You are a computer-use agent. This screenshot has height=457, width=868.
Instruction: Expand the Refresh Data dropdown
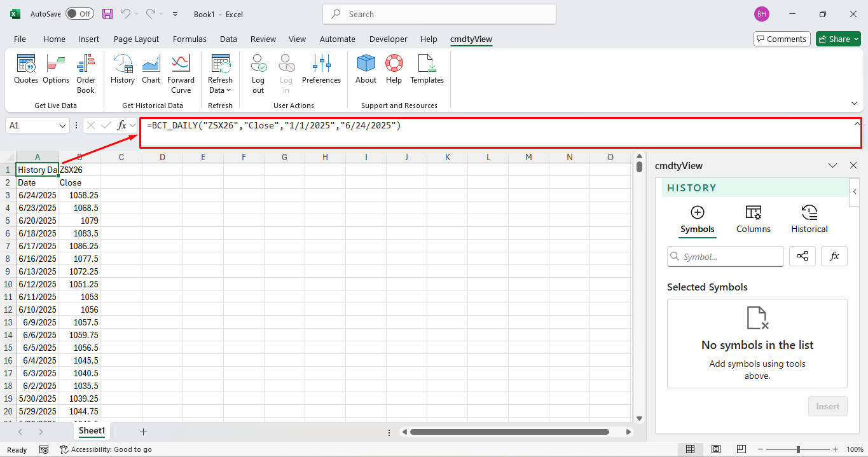220,74
